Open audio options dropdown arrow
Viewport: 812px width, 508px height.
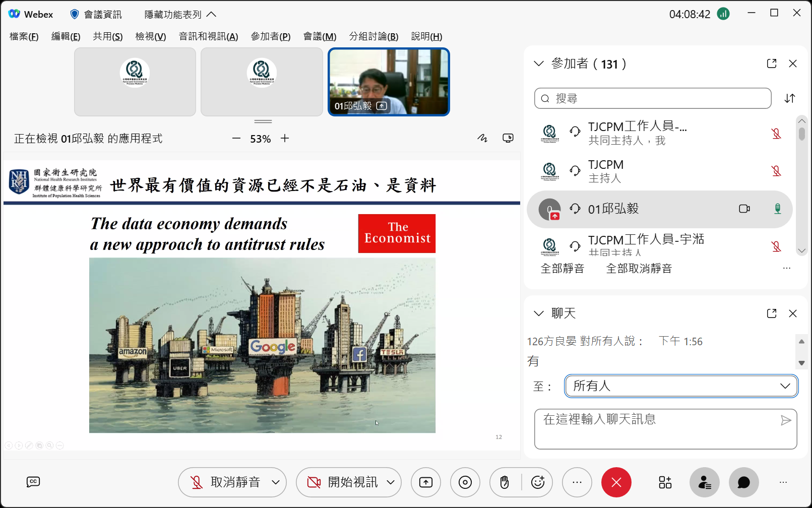point(276,482)
